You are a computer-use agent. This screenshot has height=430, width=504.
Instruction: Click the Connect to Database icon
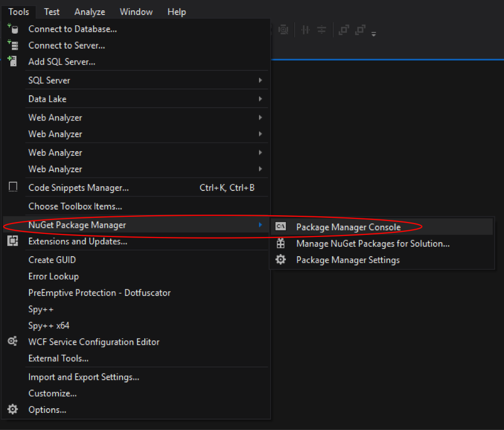pyautogui.click(x=13, y=29)
